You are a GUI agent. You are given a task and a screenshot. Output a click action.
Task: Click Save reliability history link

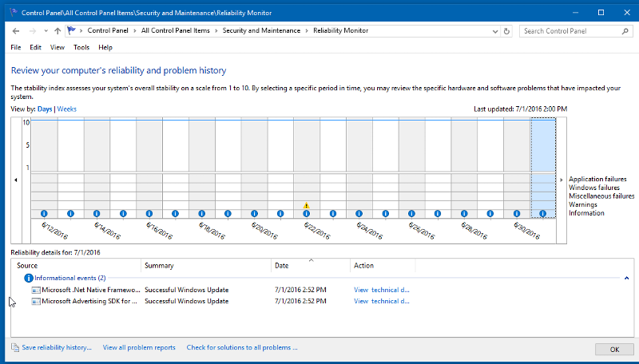coord(57,347)
